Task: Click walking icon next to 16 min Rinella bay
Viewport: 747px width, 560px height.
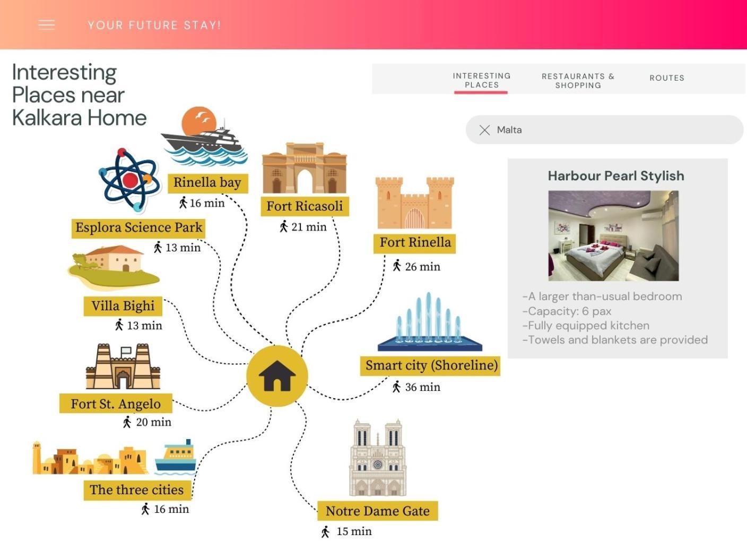Action: click(x=183, y=203)
